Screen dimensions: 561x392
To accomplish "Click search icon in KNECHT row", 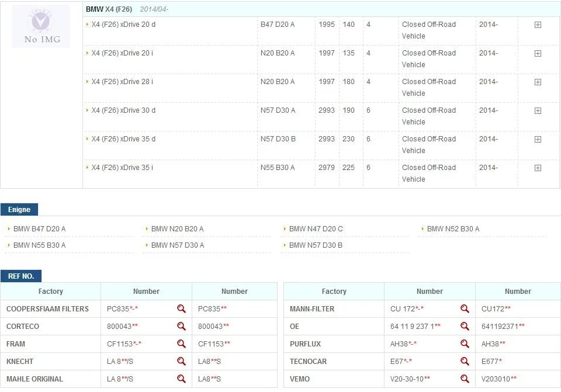I will point(181,361).
